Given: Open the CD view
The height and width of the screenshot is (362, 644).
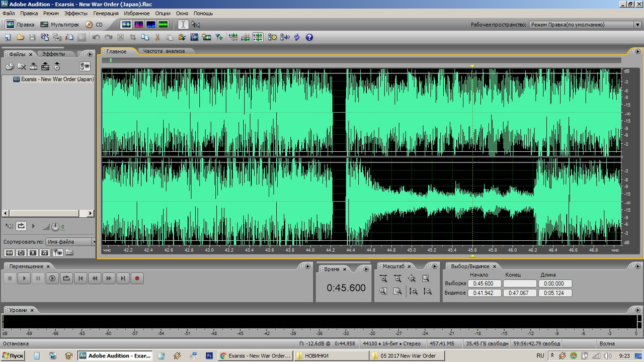Looking at the screenshot, I should pyautogui.click(x=94, y=24).
